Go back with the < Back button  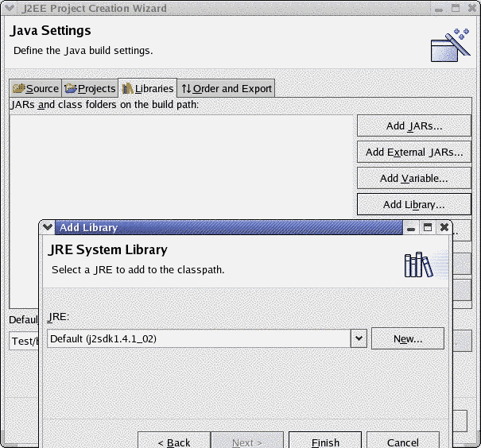[x=174, y=442]
